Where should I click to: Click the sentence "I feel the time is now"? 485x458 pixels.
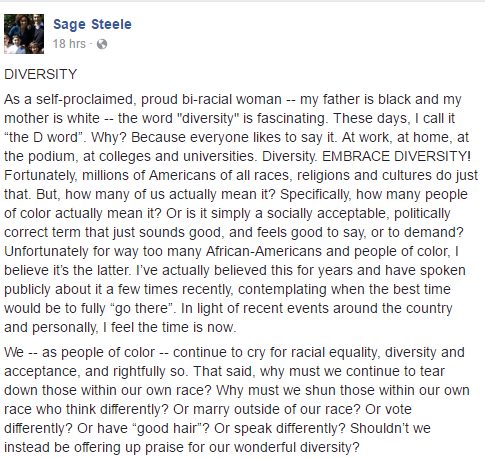tap(168, 327)
